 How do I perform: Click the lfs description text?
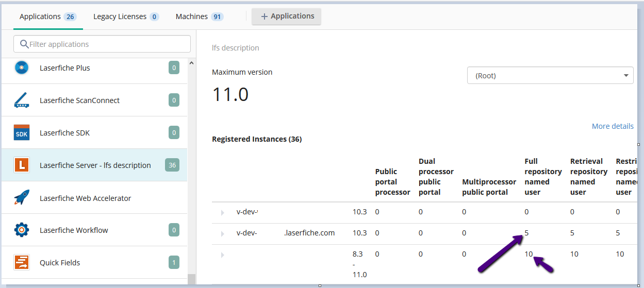(x=236, y=48)
